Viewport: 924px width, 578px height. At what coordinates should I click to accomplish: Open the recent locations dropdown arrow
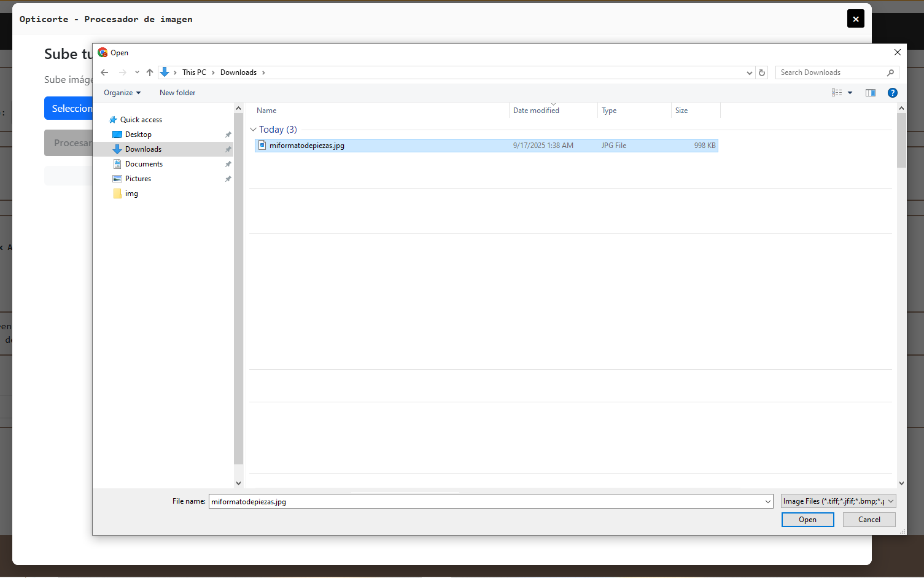pyautogui.click(x=137, y=72)
